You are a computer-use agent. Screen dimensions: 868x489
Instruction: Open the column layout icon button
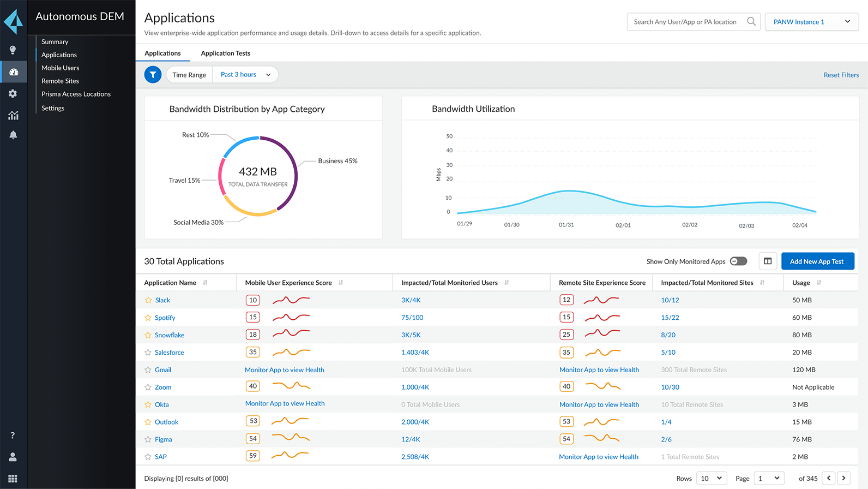coord(768,261)
